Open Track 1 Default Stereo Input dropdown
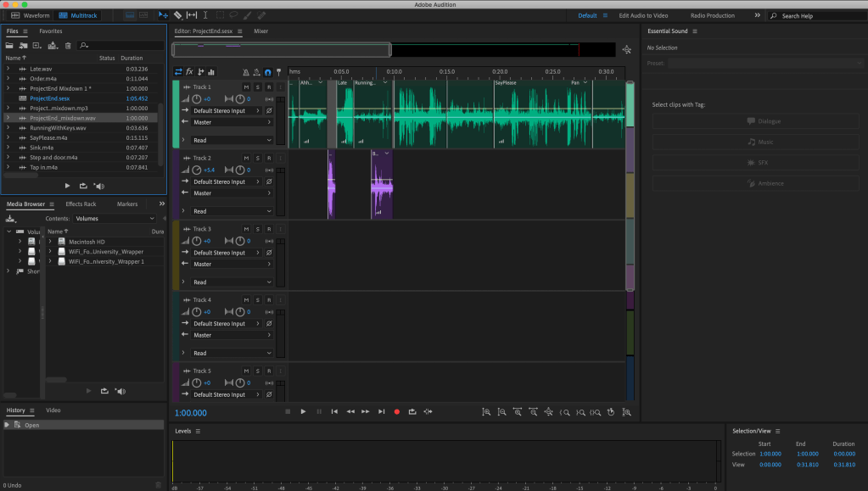Screen dimensions: 868x491 pos(224,111)
